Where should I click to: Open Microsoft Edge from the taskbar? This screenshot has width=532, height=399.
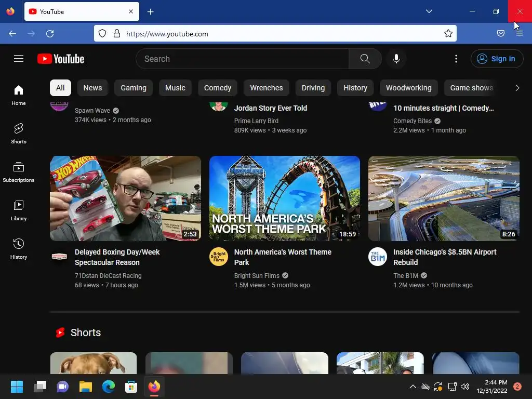(x=108, y=387)
